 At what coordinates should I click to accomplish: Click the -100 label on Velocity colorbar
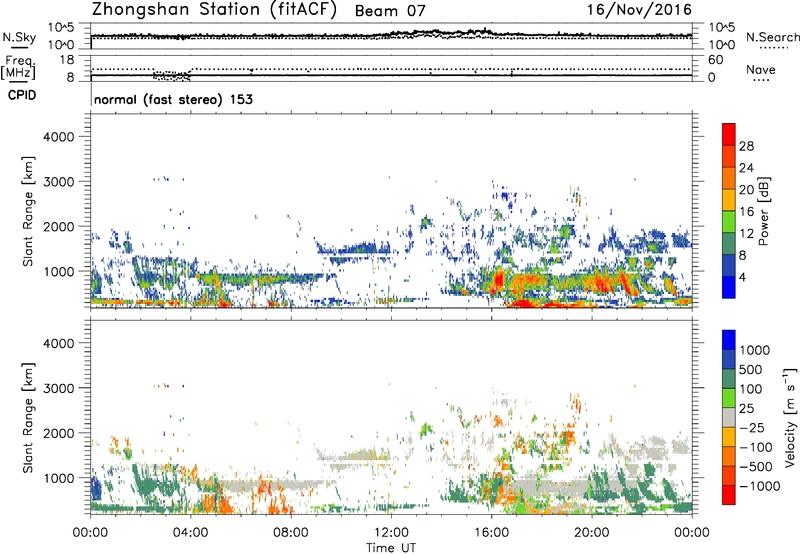pos(756,447)
